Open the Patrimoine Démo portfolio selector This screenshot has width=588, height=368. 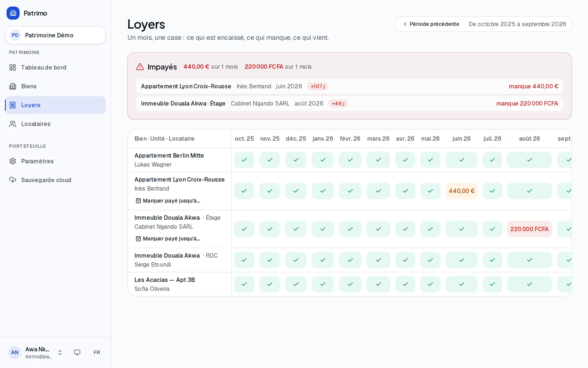point(55,35)
